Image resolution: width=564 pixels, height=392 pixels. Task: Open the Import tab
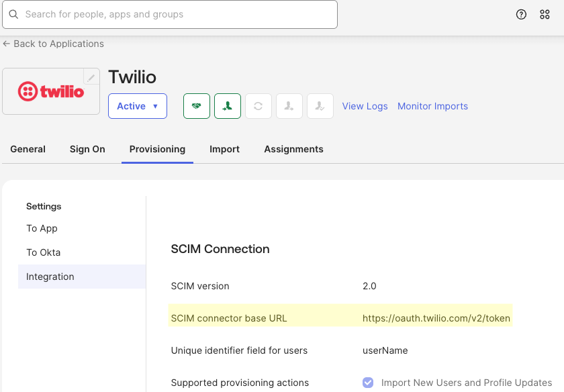(x=224, y=149)
